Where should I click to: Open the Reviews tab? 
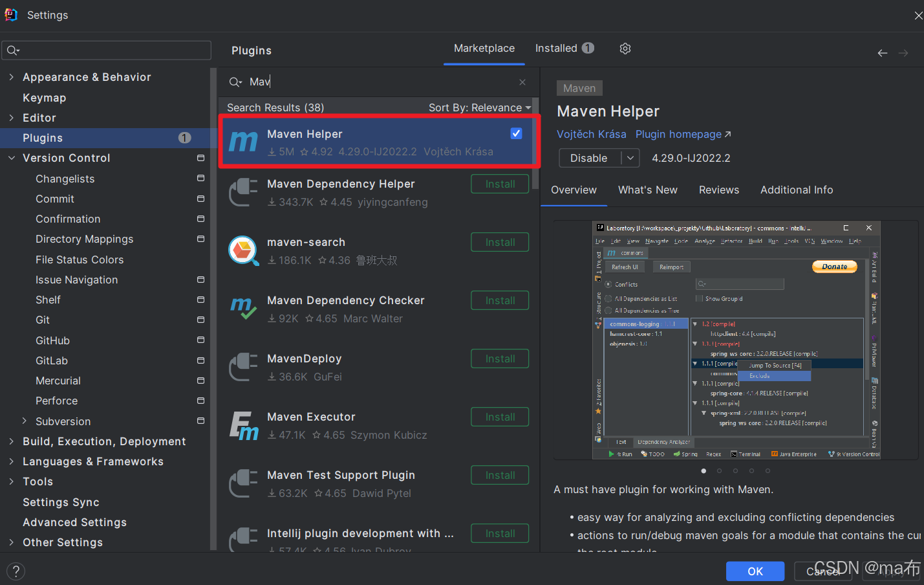pos(718,190)
